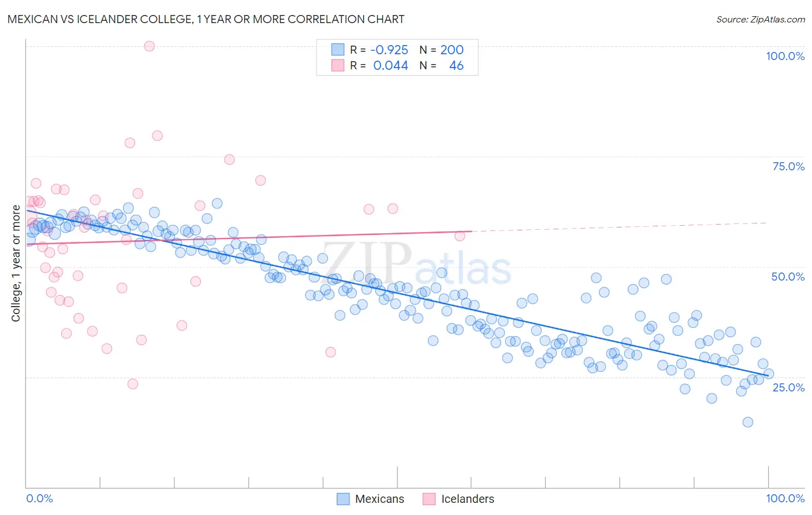Click the 100.0% y-axis label
Image resolution: width=812 pixels, height=515 pixels.
click(x=785, y=56)
